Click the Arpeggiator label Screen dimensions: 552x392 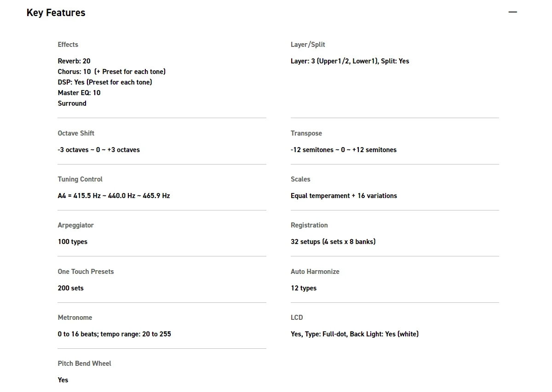(76, 225)
